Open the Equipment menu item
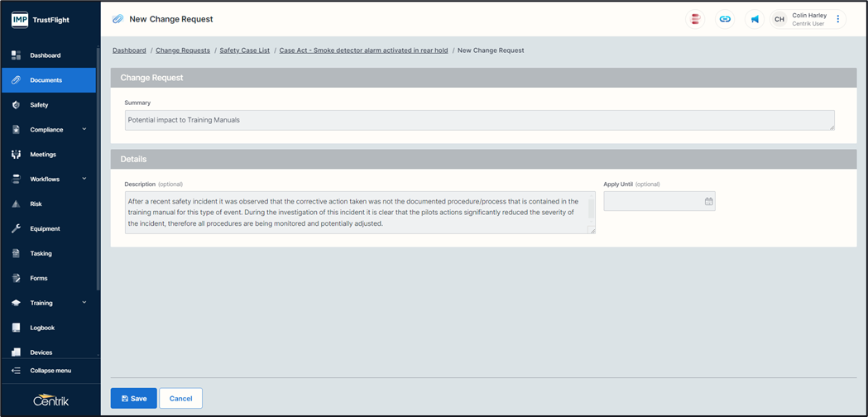This screenshot has width=868, height=417. click(45, 228)
